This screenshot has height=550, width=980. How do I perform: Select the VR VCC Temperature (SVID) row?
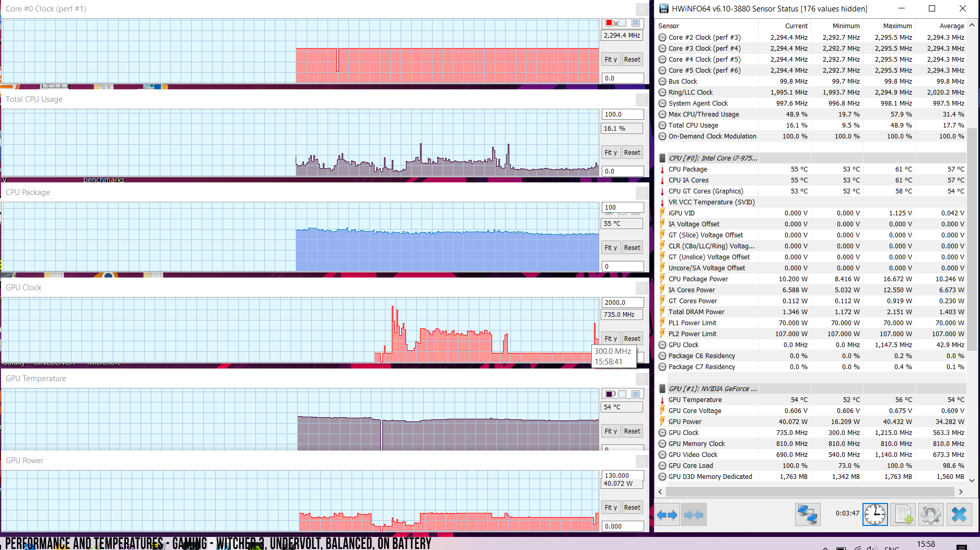811,202
